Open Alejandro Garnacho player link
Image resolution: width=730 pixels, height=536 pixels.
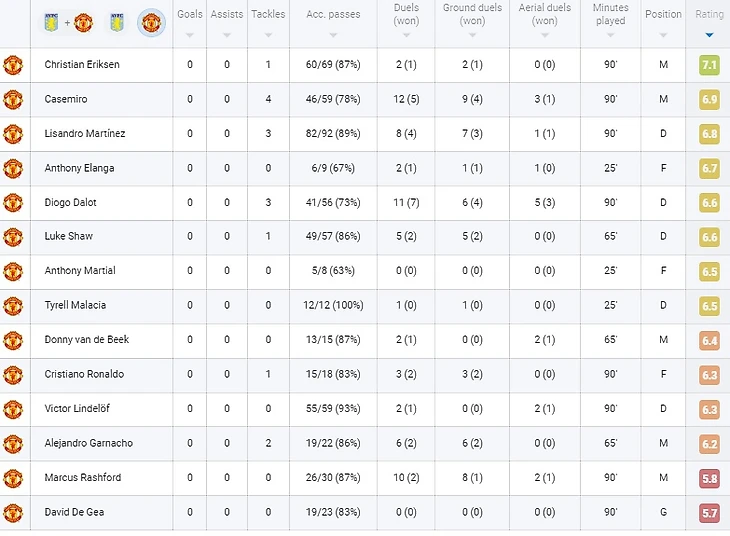point(88,443)
